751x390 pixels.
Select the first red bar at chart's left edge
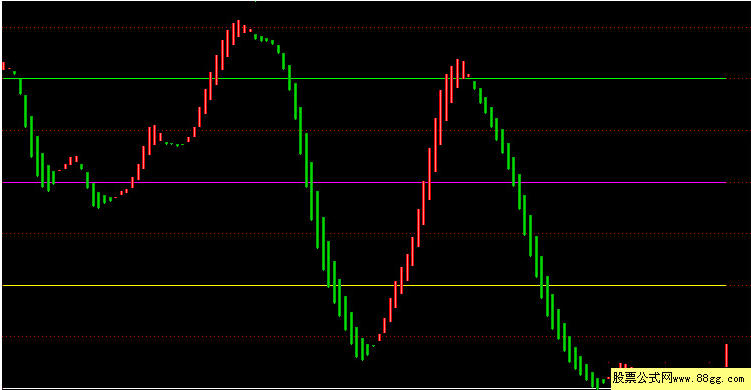[x=4, y=66]
